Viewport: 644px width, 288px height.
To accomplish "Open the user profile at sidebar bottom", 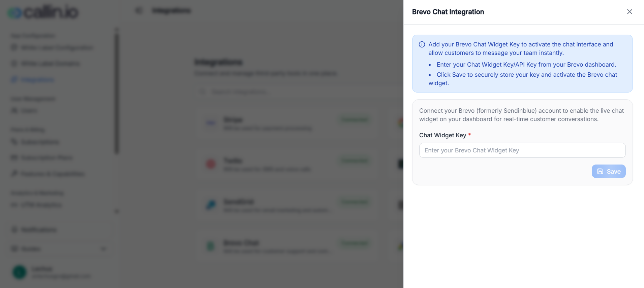I will click(x=51, y=272).
